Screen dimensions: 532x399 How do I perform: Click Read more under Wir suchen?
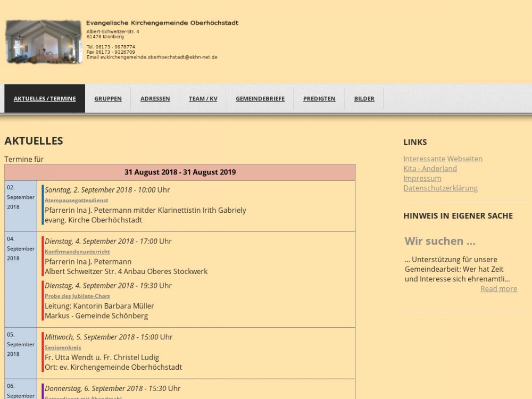tap(498, 288)
